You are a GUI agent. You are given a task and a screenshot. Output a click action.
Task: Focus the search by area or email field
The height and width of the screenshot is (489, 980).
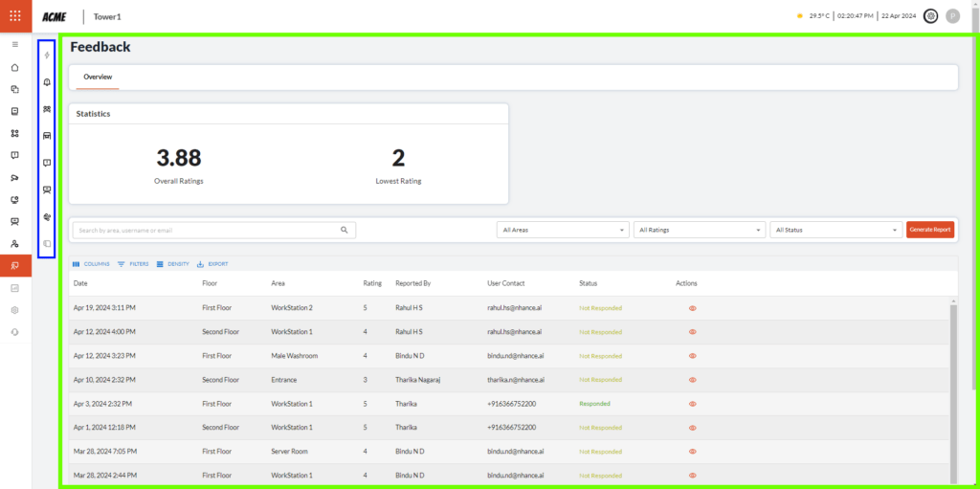click(206, 230)
